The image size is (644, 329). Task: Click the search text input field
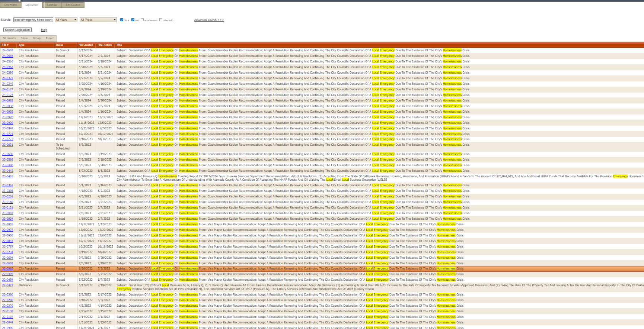pyautogui.click(x=33, y=20)
